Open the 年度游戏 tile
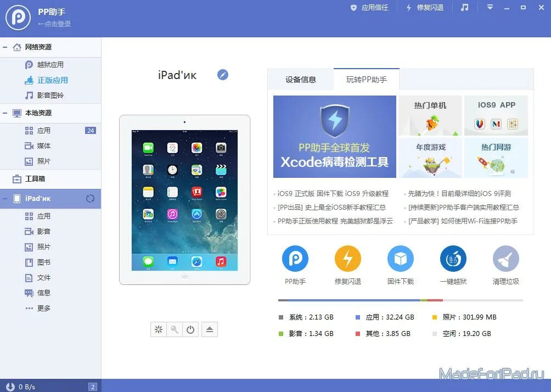Screen dimensions: 551x392 click(430, 158)
